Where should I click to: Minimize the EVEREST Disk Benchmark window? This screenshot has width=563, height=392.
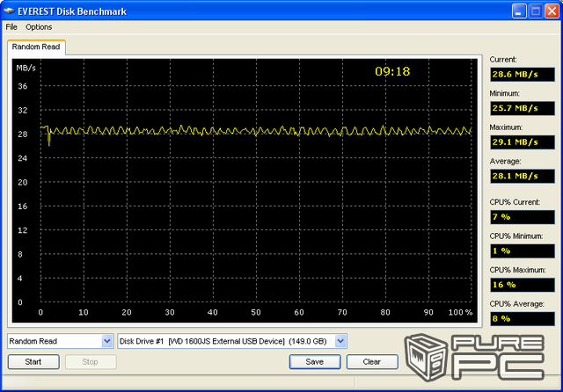click(x=519, y=11)
